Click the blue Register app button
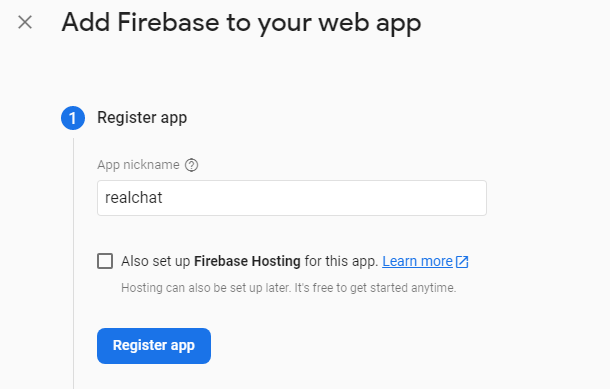The width and height of the screenshot is (610, 389). 154,346
